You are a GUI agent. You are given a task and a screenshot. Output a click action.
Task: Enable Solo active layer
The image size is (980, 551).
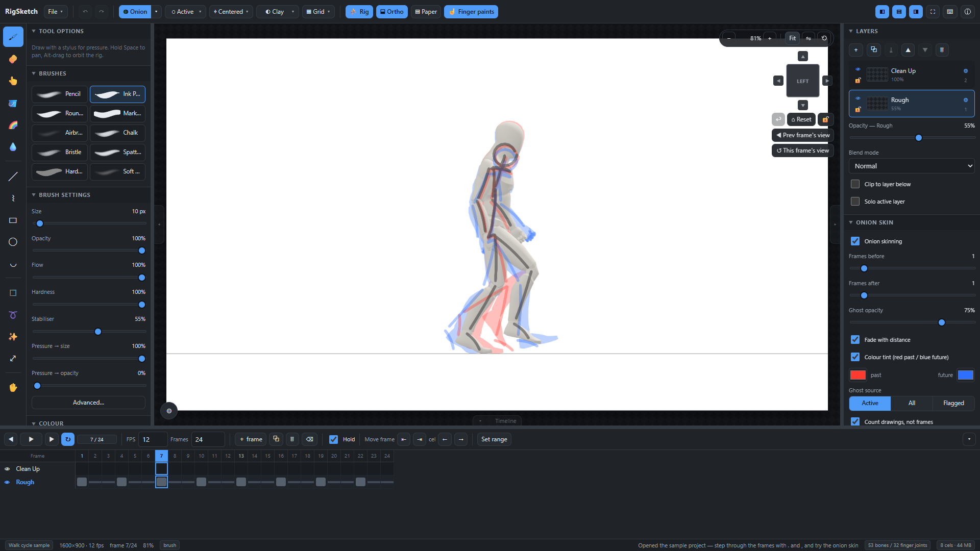point(855,202)
